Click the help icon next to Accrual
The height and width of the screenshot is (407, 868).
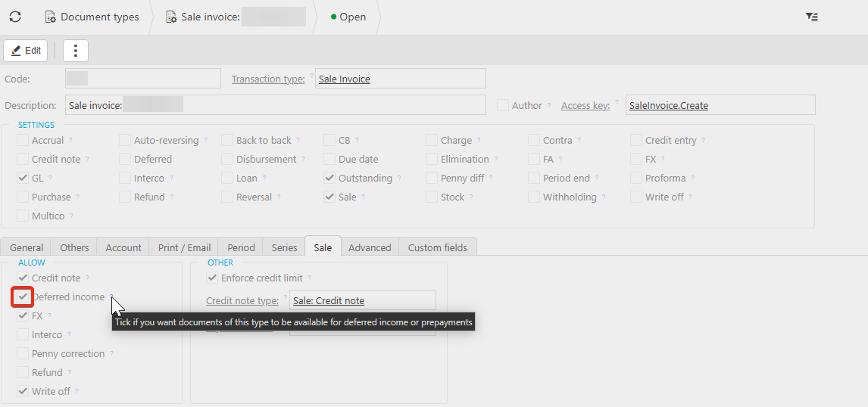coord(70,140)
